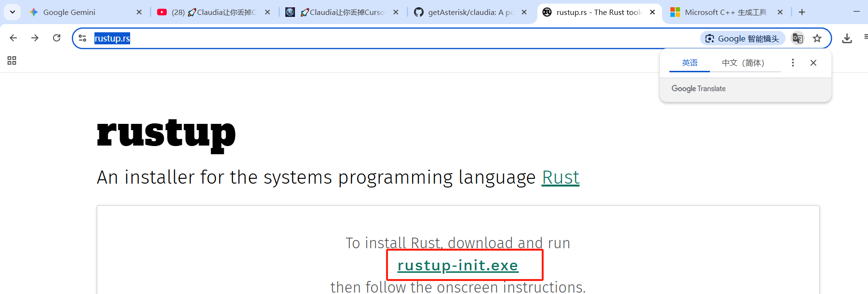Go forward to the next page

point(35,38)
